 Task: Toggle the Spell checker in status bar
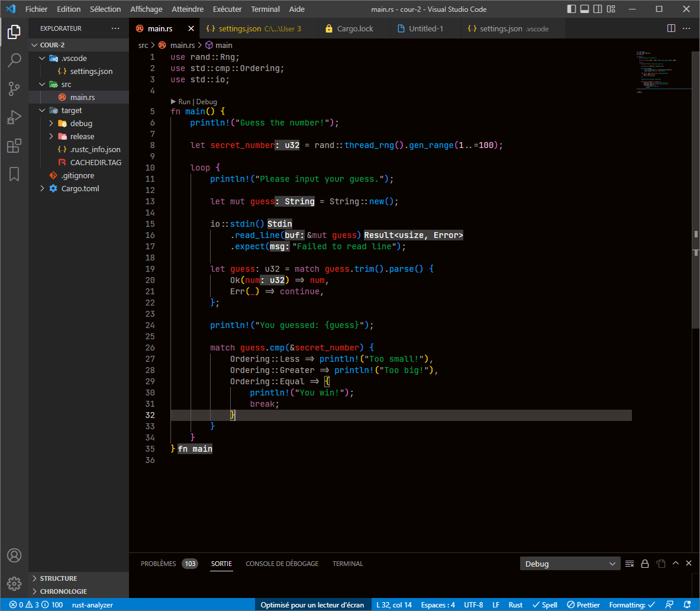tap(544, 604)
